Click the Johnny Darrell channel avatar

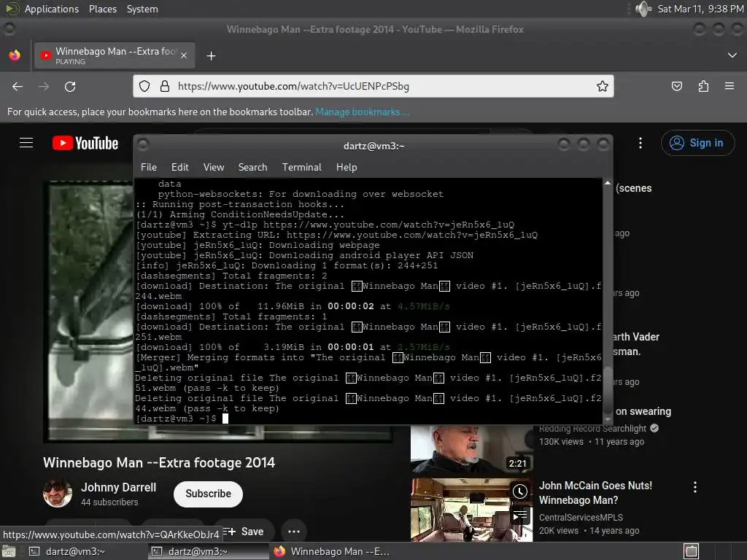point(57,494)
